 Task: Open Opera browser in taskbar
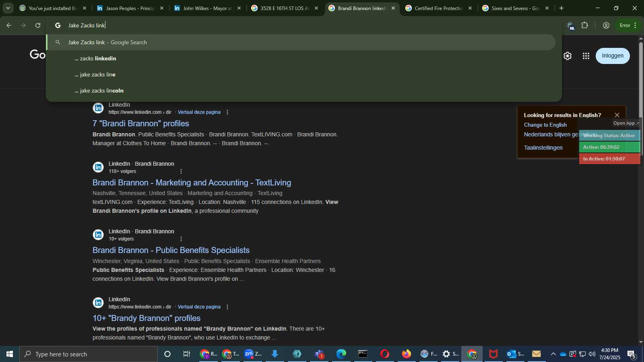(x=385, y=354)
